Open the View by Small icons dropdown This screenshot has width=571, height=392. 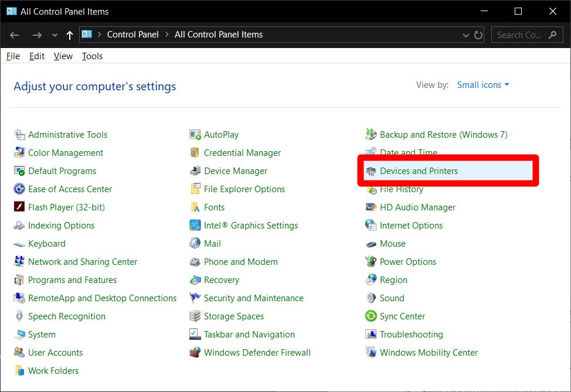pyautogui.click(x=483, y=85)
